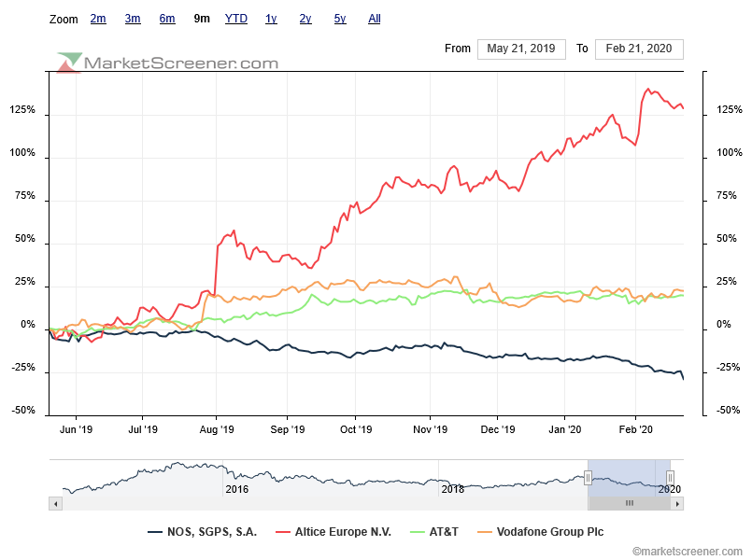752x560 pixels.
Task: Click the Oct '19 axis label
Action: coord(356,429)
